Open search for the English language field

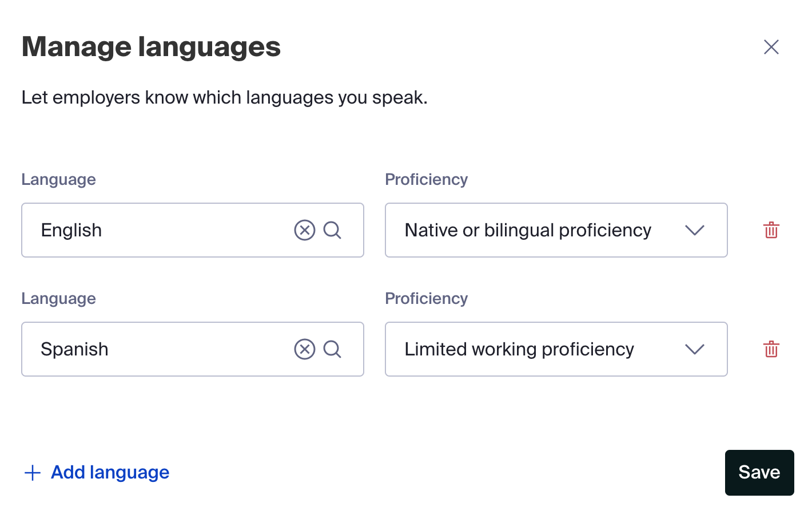coord(333,230)
